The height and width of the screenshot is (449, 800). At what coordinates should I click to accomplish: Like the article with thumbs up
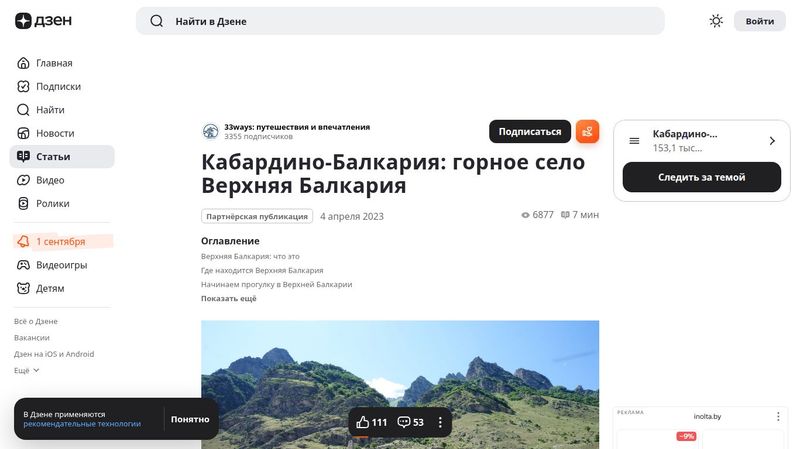point(371,422)
